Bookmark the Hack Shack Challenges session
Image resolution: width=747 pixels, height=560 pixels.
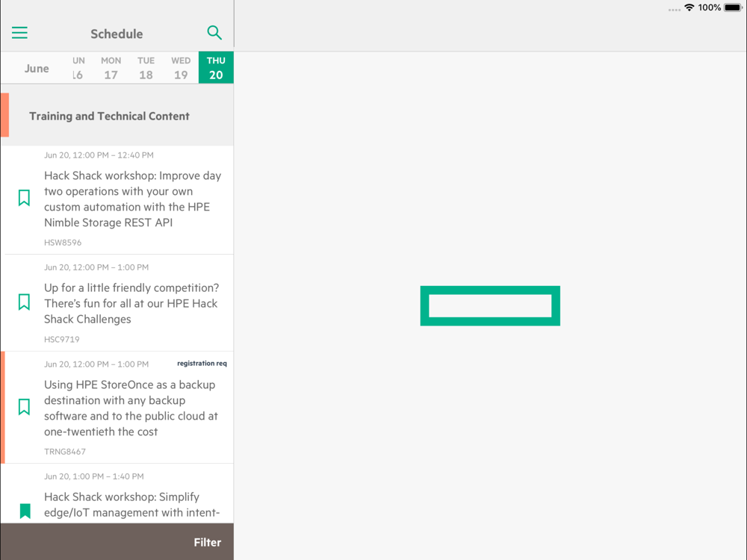24,302
